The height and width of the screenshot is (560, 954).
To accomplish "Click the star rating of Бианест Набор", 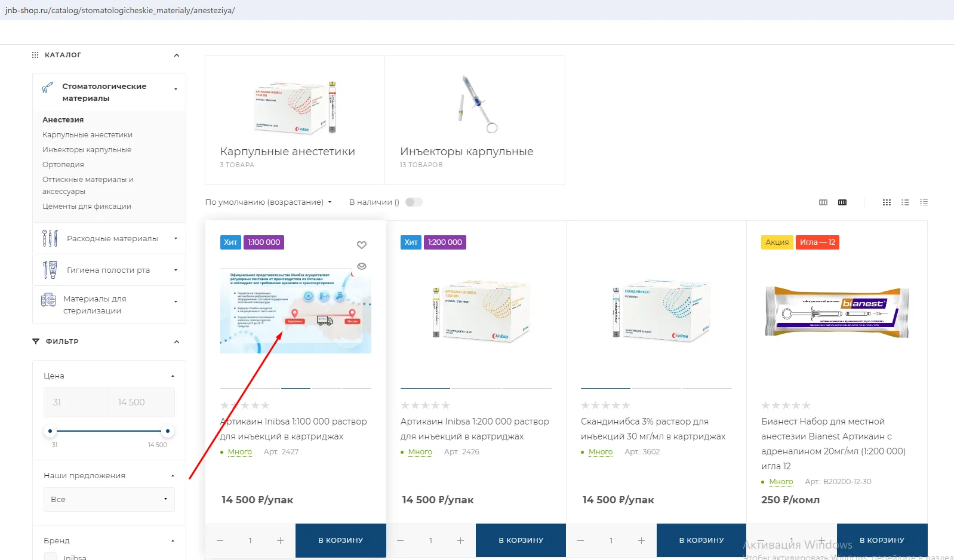I will click(x=786, y=405).
